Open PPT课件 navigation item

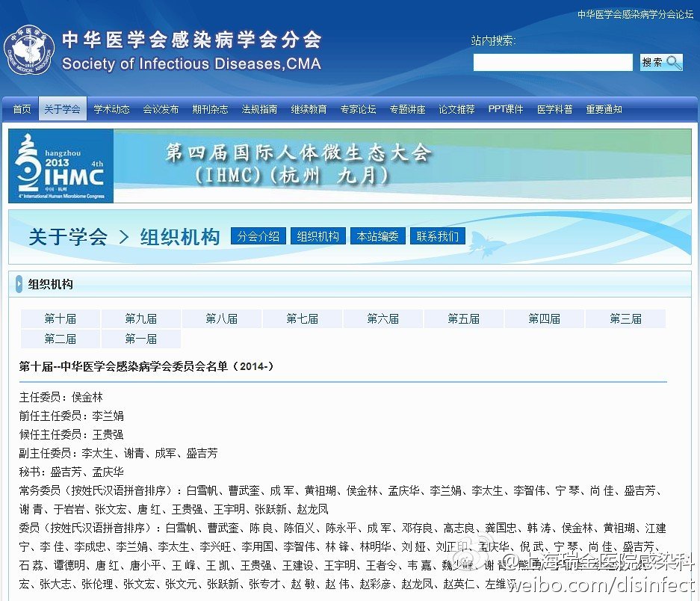coord(506,109)
